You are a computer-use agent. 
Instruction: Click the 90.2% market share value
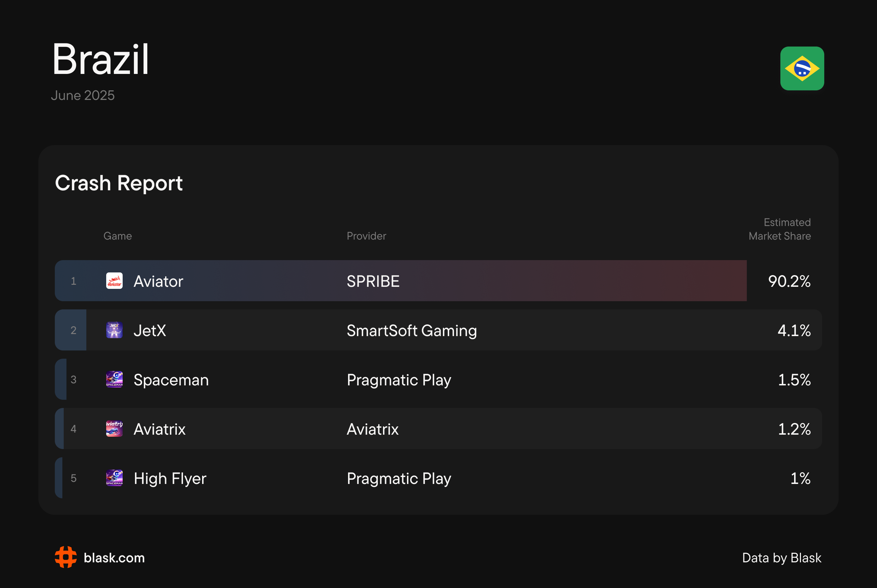coord(789,281)
